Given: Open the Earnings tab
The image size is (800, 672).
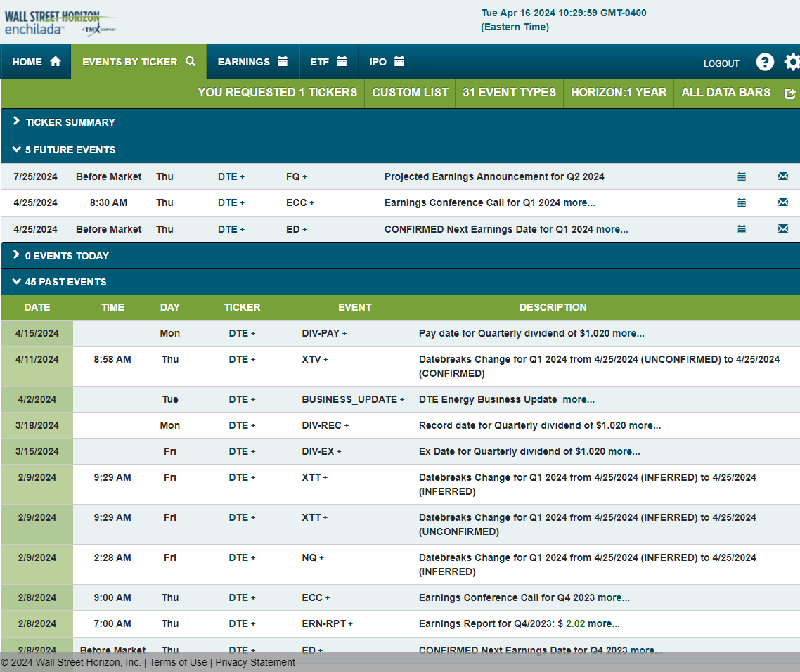Looking at the screenshot, I should [252, 62].
